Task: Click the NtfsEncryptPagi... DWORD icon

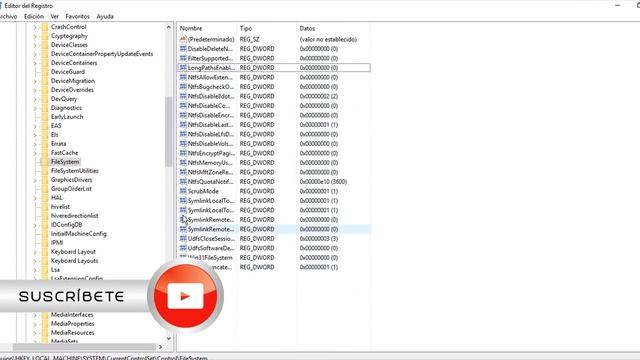Action: point(183,153)
